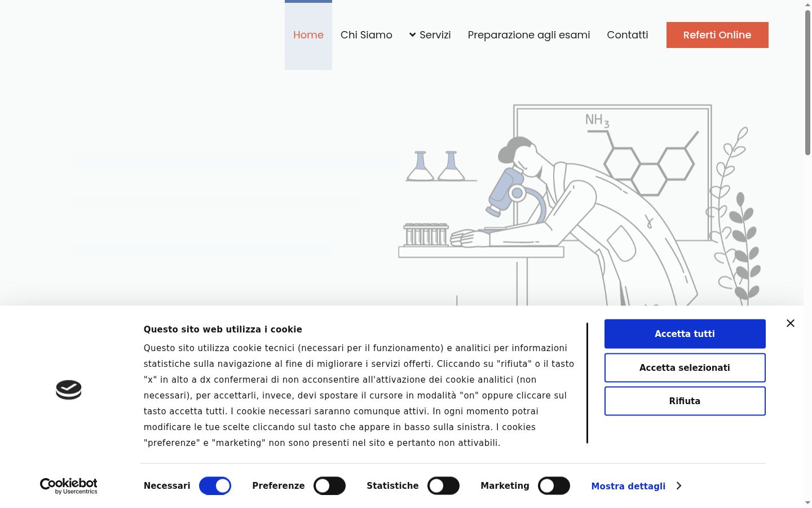This screenshot has height=508, width=812.
Task: Open Referti Online
Action: 717,35
